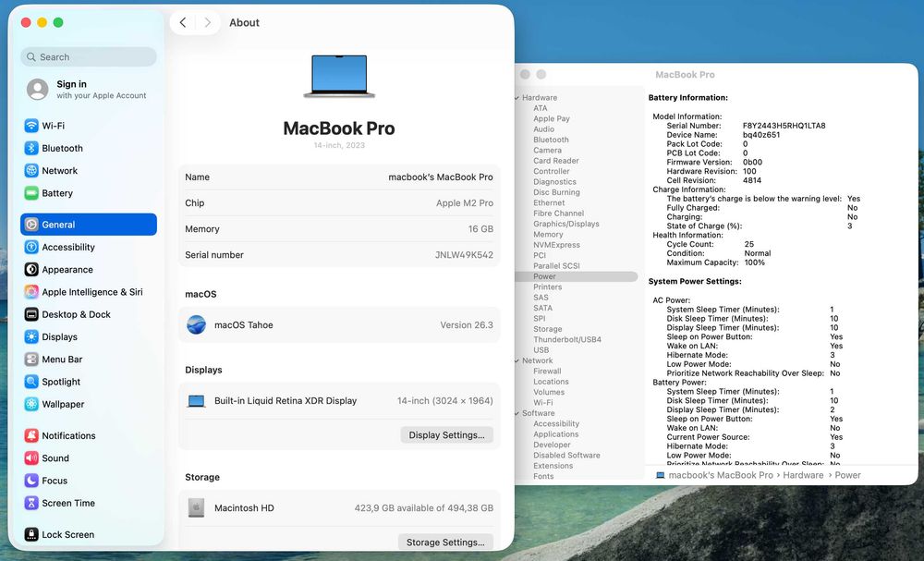Select the Network globe icon
924x561 pixels.
point(31,170)
